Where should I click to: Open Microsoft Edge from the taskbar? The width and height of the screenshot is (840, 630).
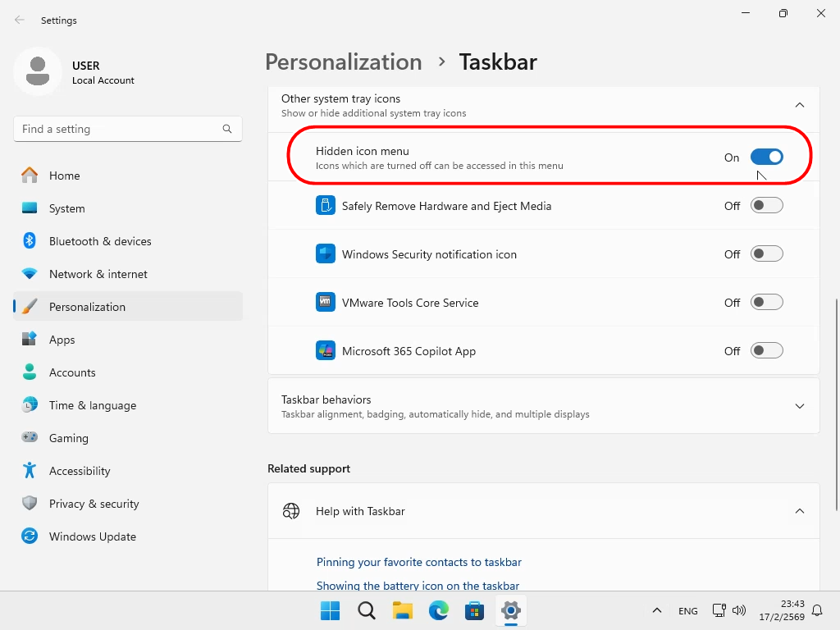point(439,610)
